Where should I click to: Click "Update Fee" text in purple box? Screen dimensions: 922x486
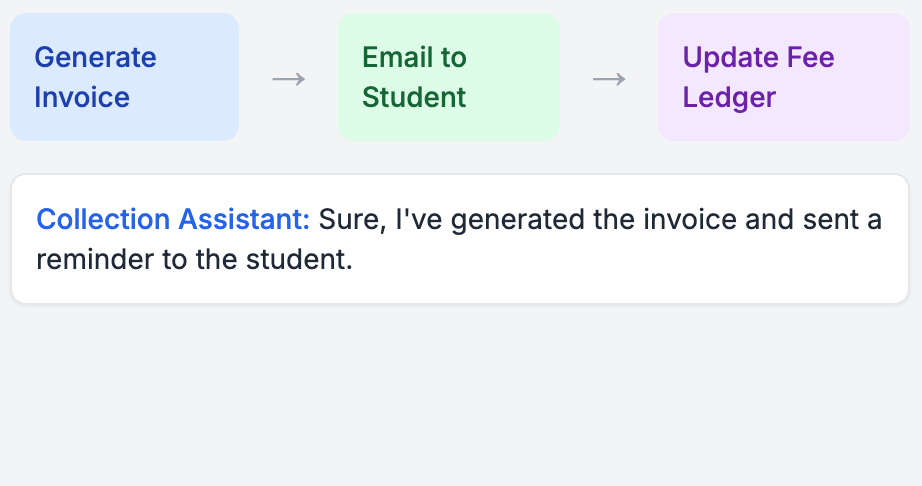[758, 57]
